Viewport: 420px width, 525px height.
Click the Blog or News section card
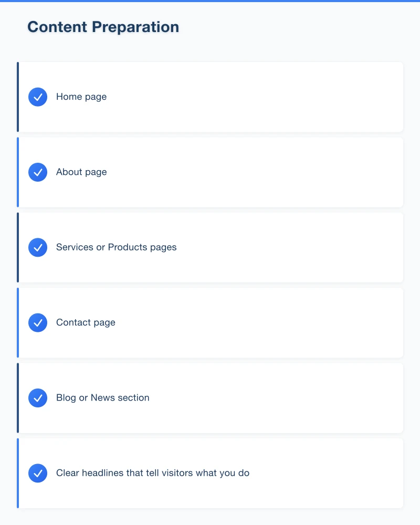click(x=210, y=398)
